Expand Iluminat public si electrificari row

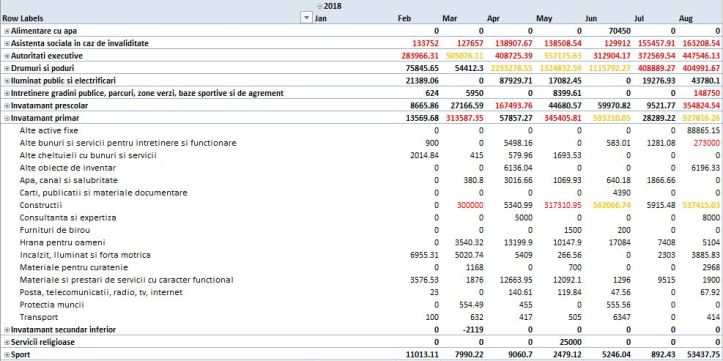[x=6, y=81]
